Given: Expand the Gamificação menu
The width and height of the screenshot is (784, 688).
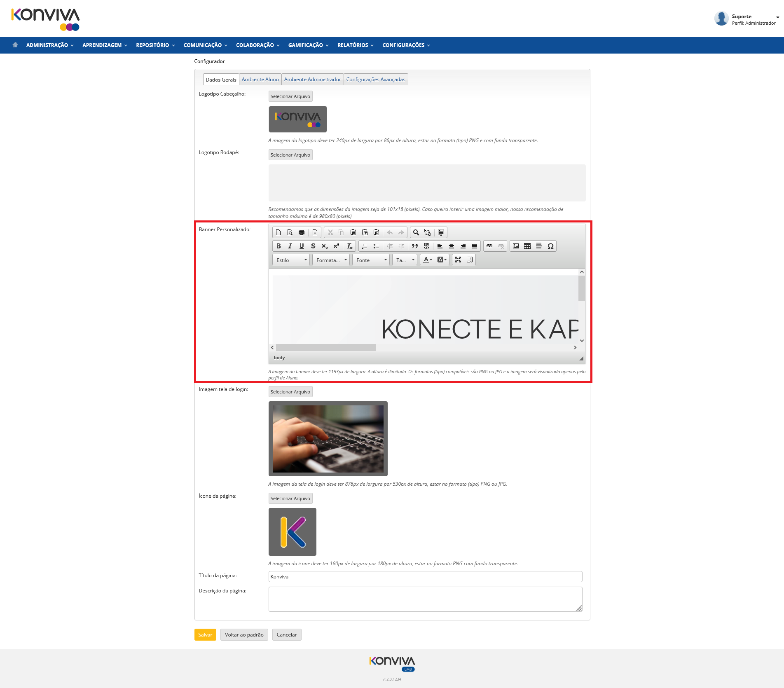Looking at the screenshot, I should coord(308,45).
